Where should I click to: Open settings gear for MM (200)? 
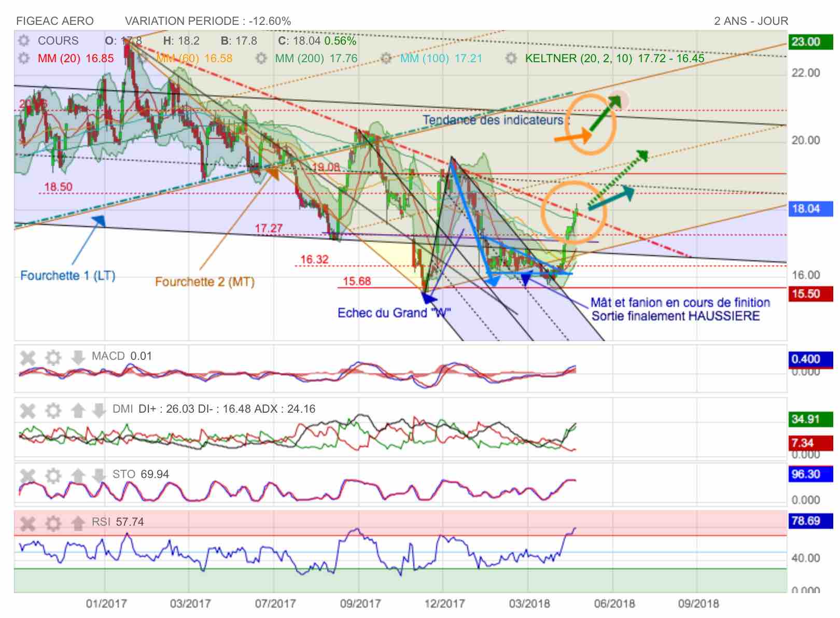[x=262, y=58]
